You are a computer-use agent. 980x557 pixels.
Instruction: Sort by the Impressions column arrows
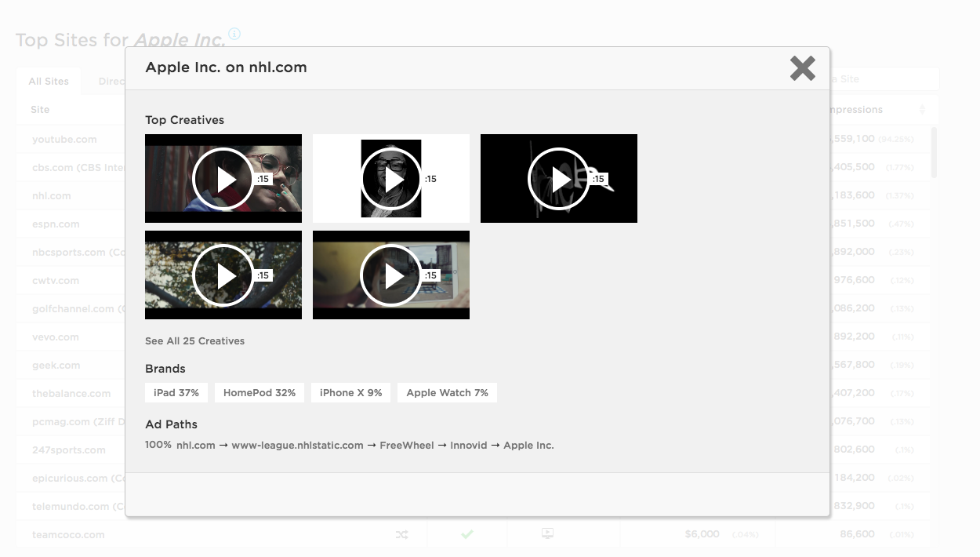(922, 110)
